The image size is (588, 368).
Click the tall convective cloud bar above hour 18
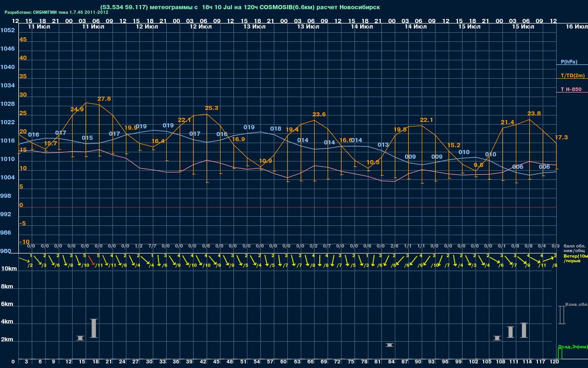[94, 328]
